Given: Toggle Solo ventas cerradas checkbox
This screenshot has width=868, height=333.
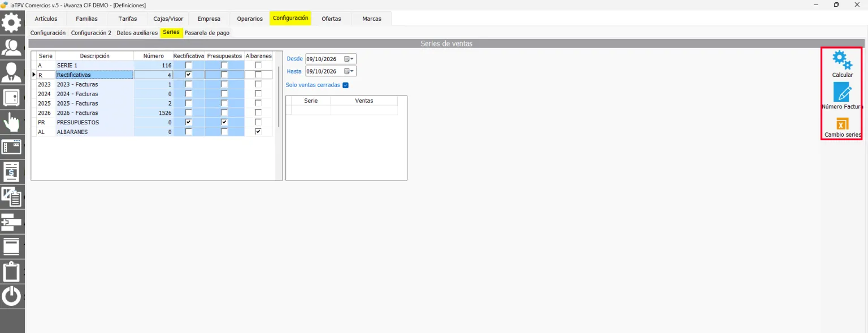Looking at the screenshot, I should point(346,85).
